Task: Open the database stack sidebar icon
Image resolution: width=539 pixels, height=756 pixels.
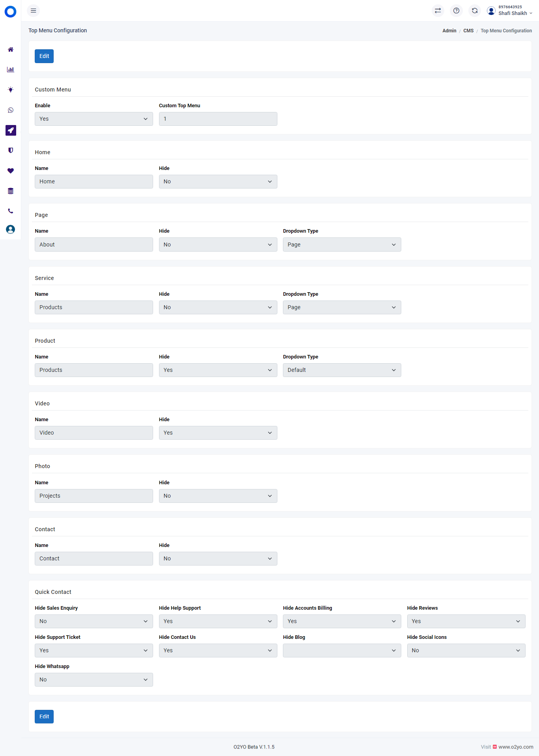Action: point(11,191)
